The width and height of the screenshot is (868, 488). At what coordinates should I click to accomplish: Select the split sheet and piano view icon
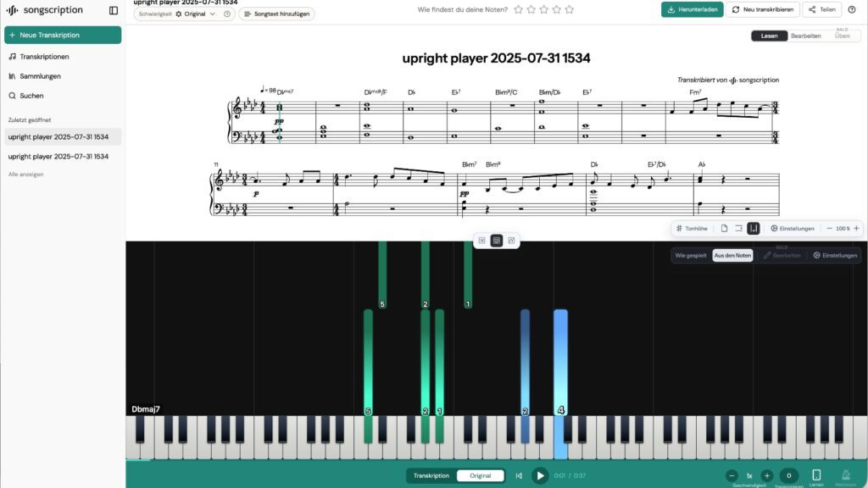coord(497,241)
